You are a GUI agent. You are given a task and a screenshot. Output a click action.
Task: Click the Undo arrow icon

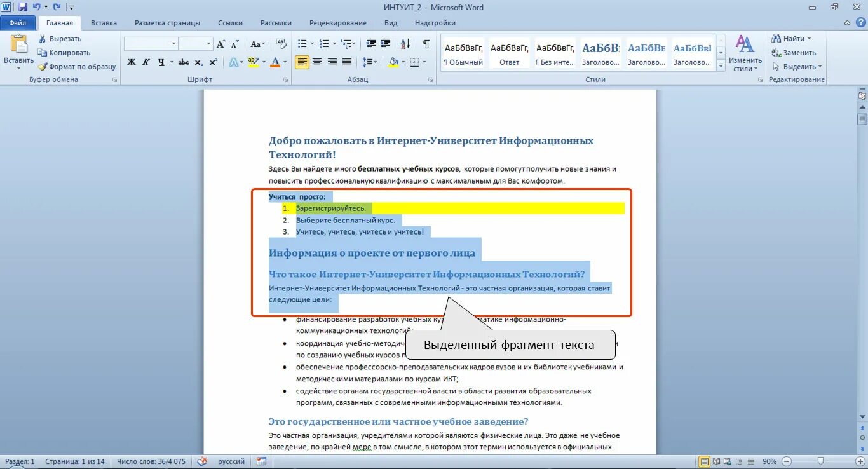[37, 7]
